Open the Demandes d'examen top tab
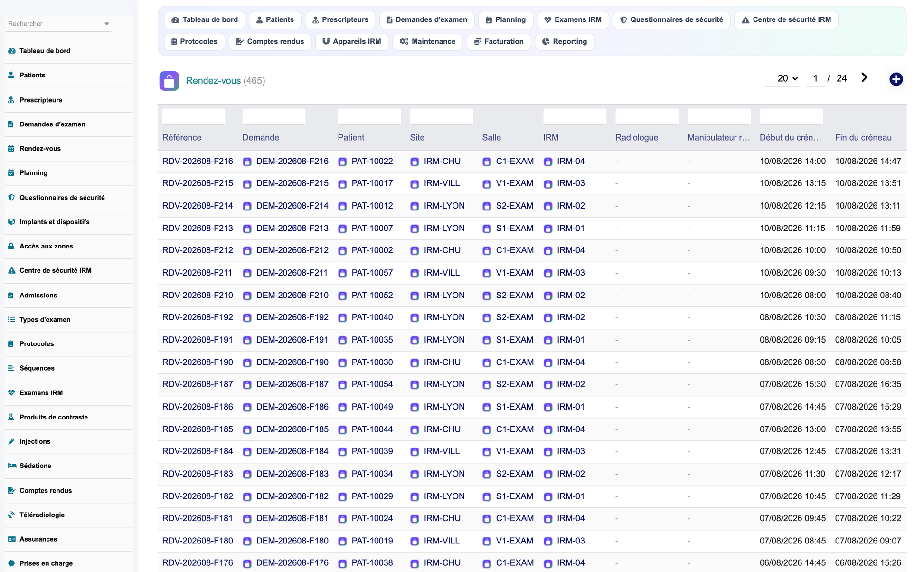This screenshot has width=924, height=572. (427, 20)
